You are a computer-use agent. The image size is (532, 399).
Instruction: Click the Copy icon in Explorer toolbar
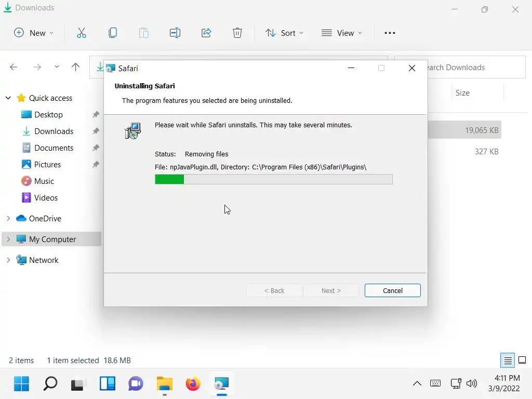[x=113, y=33]
